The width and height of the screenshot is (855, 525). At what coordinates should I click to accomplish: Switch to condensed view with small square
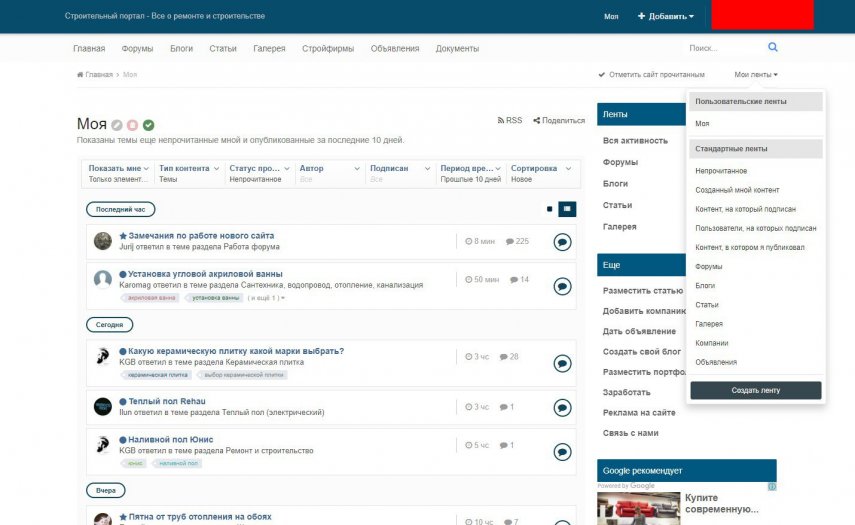[x=549, y=209]
